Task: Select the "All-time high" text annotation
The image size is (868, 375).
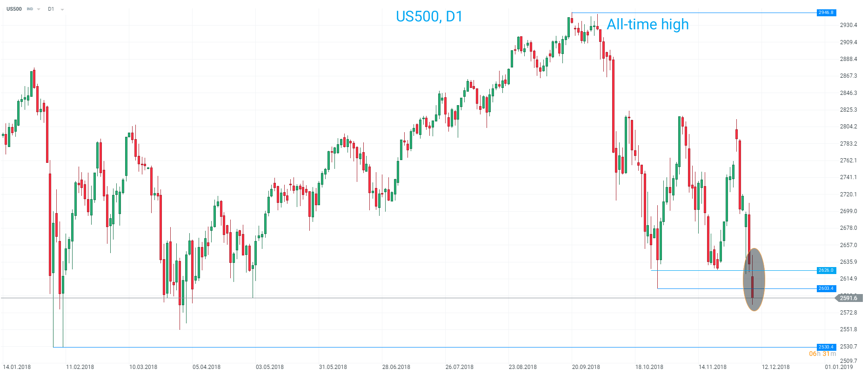Action: coord(648,24)
